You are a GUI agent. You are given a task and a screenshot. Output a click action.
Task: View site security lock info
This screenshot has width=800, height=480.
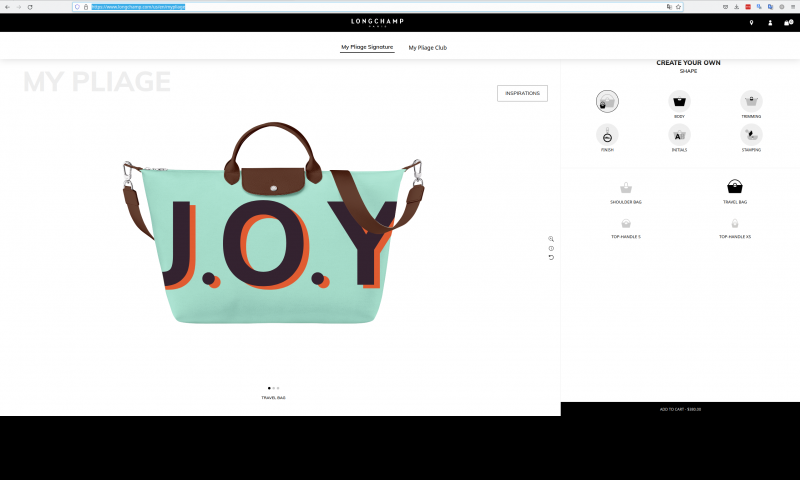pyautogui.click(x=86, y=7)
